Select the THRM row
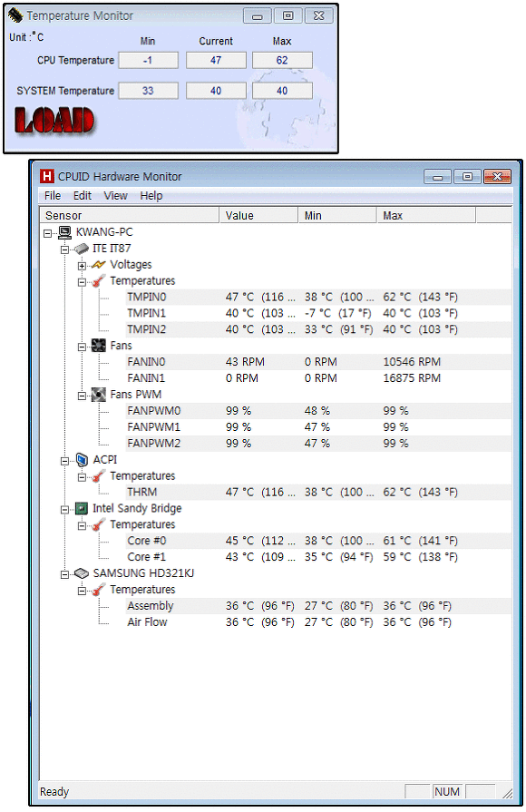The width and height of the screenshot is (526, 812). (318, 492)
